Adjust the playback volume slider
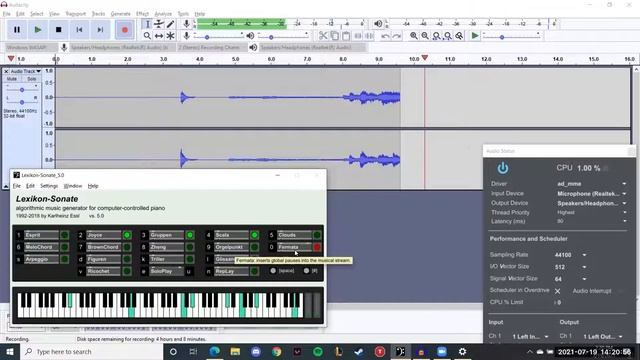Image resolution: width=640 pixels, height=360 pixels. (282, 37)
